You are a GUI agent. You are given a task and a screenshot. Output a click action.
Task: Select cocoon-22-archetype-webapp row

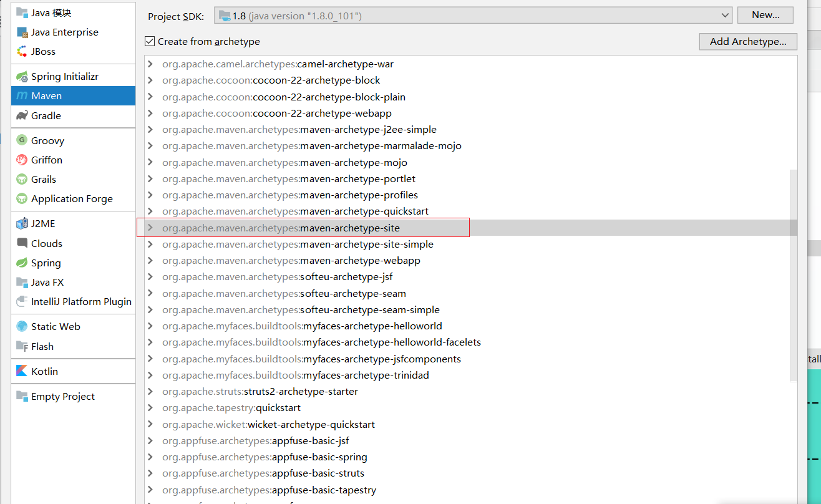click(x=471, y=113)
